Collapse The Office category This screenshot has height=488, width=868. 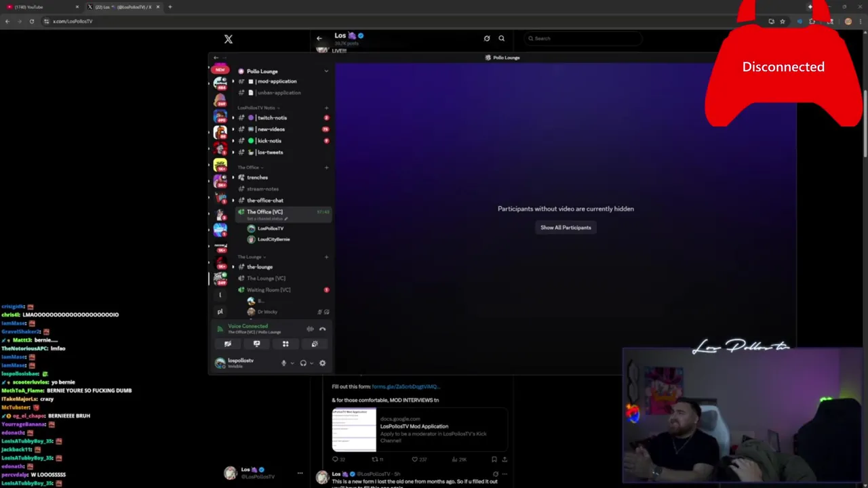(x=250, y=167)
